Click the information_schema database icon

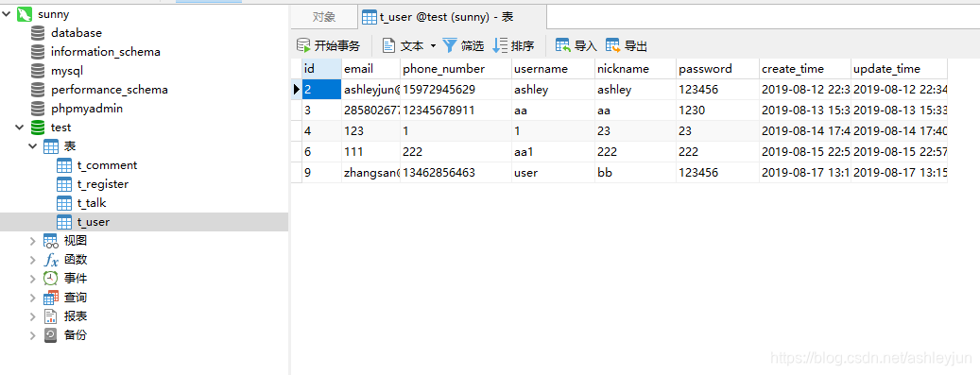[38, 52]
